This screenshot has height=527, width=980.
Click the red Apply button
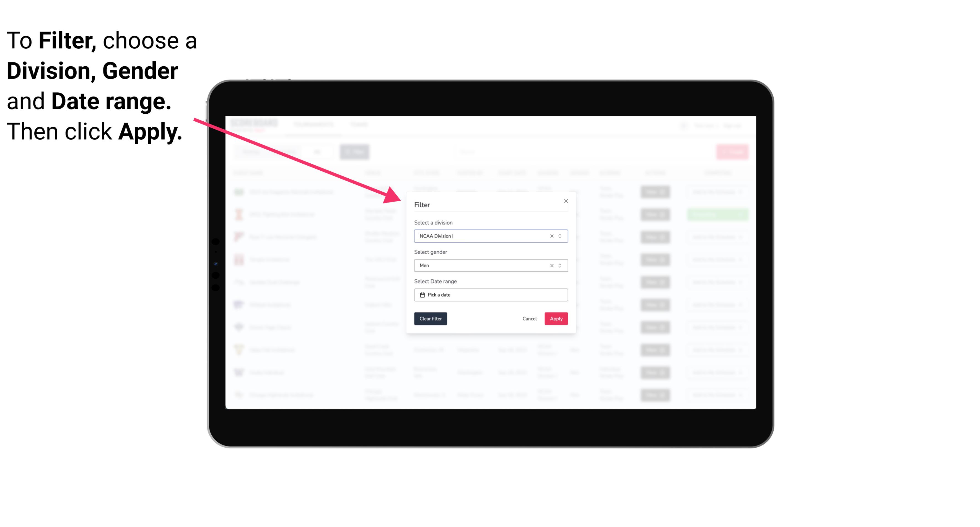coord(556,319)
